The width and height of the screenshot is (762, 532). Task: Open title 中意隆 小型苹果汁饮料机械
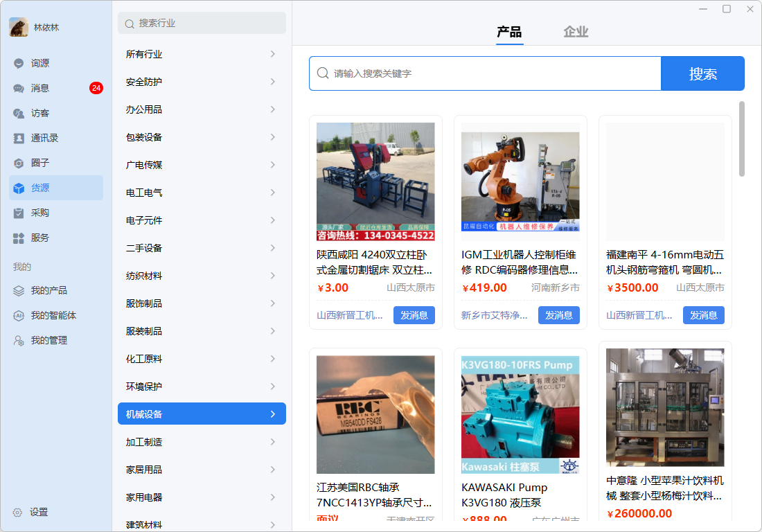tap(665, 488)
